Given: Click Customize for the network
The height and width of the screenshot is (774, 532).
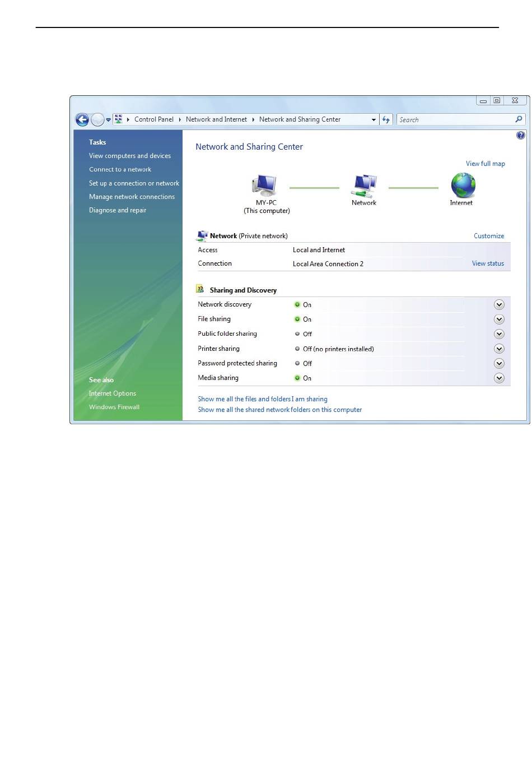Looking at the screenshot, I should point(489,236).
